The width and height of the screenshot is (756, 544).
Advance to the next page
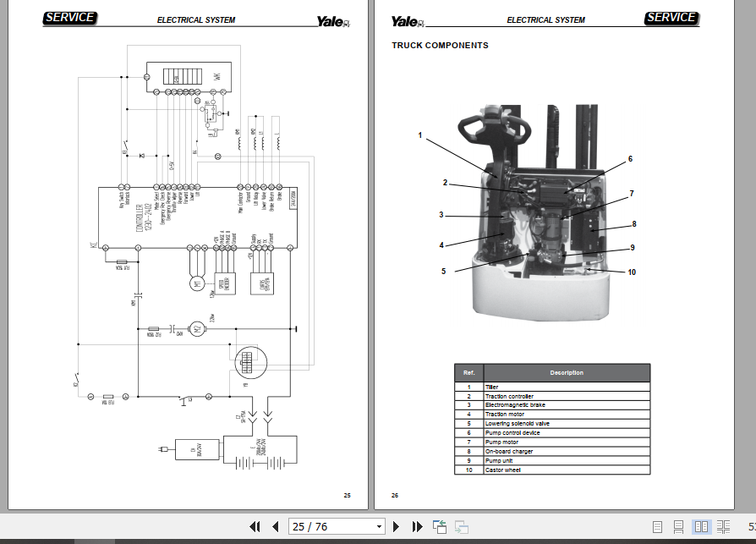(397, 525)
